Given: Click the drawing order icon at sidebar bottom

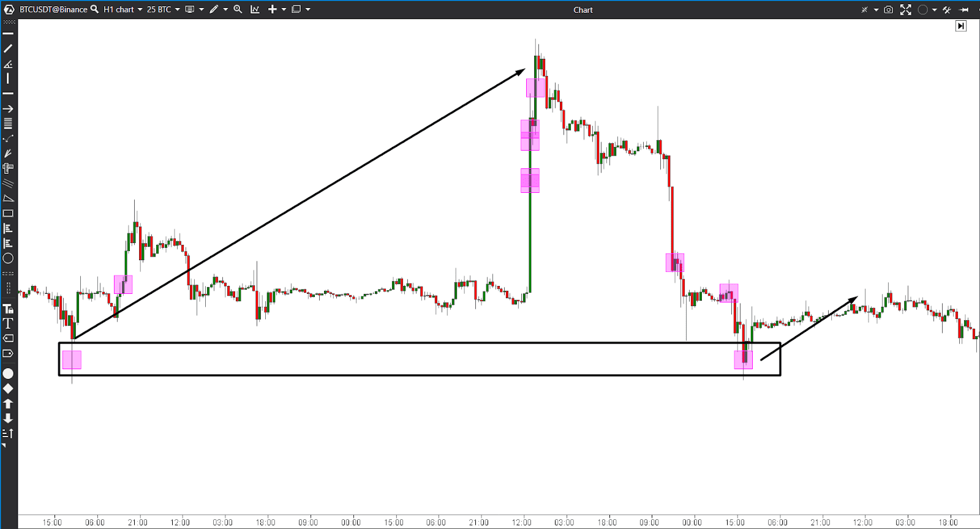Looking at the screenshot, I should [8, 433].
